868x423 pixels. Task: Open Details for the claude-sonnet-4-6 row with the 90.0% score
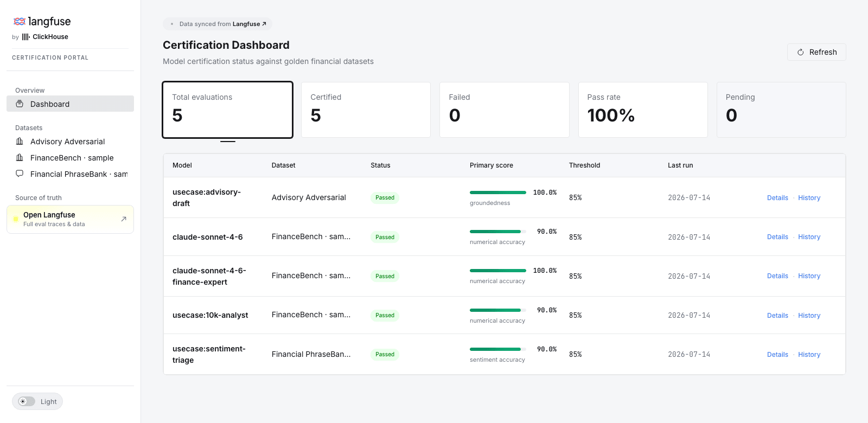tap(777, 237)
